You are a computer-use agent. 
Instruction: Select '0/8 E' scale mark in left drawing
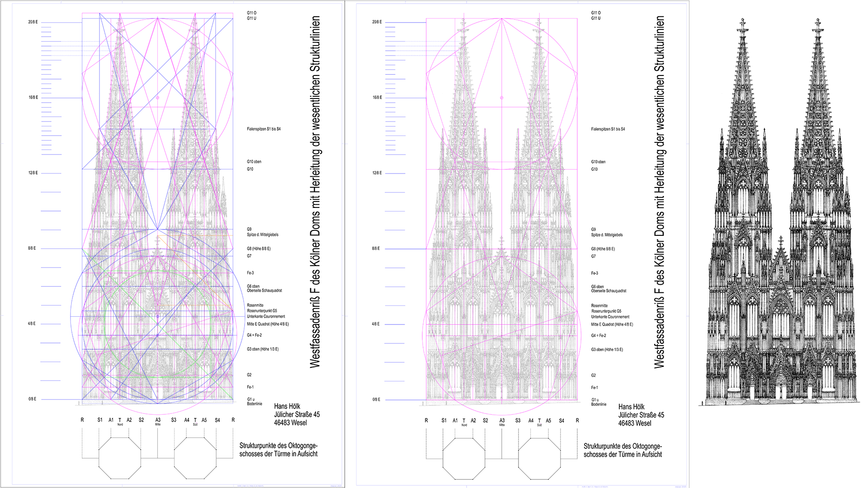click(32, 399)
